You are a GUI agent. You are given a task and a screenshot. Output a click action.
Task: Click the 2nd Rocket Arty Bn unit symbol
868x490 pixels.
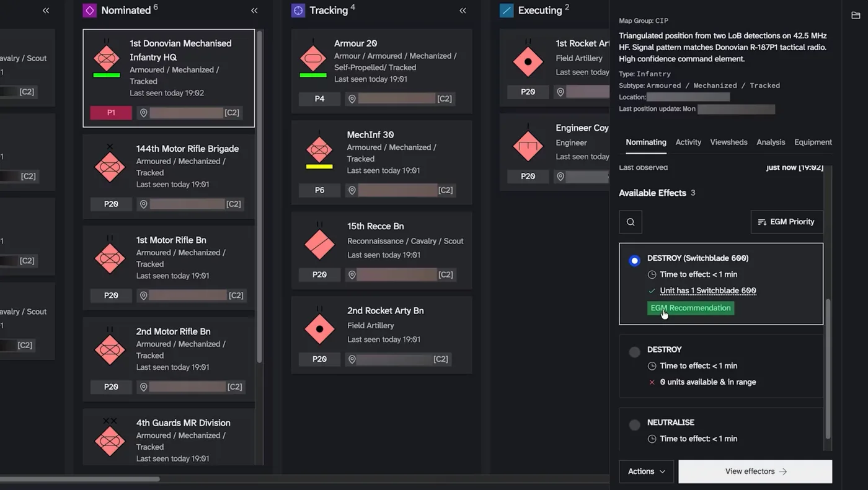(320, 326)
